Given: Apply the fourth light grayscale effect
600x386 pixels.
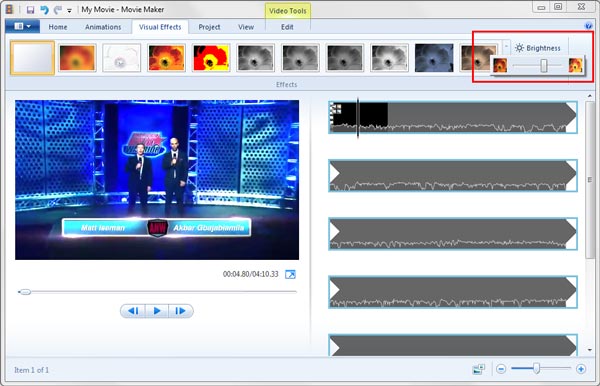Looking at the screenshot, I should [390, 58].
